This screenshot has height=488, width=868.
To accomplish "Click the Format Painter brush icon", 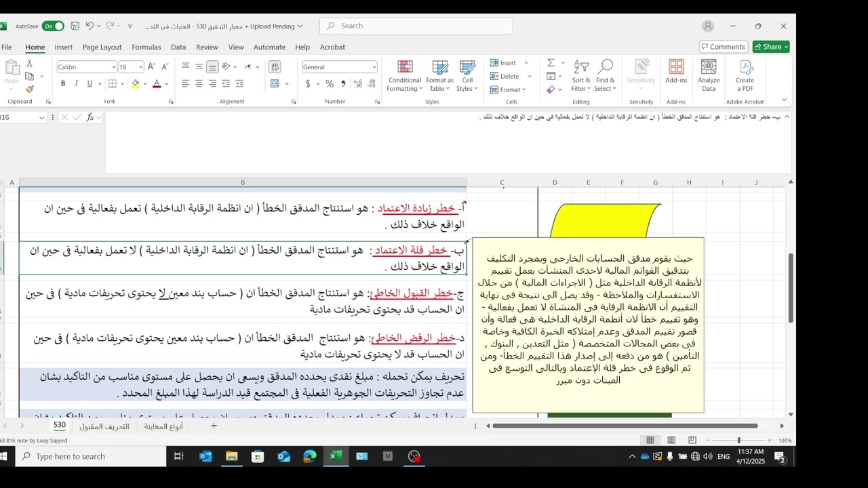I will [29, 89].
